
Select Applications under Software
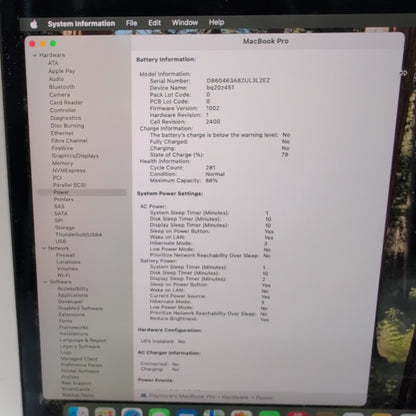tap(73, 295)
